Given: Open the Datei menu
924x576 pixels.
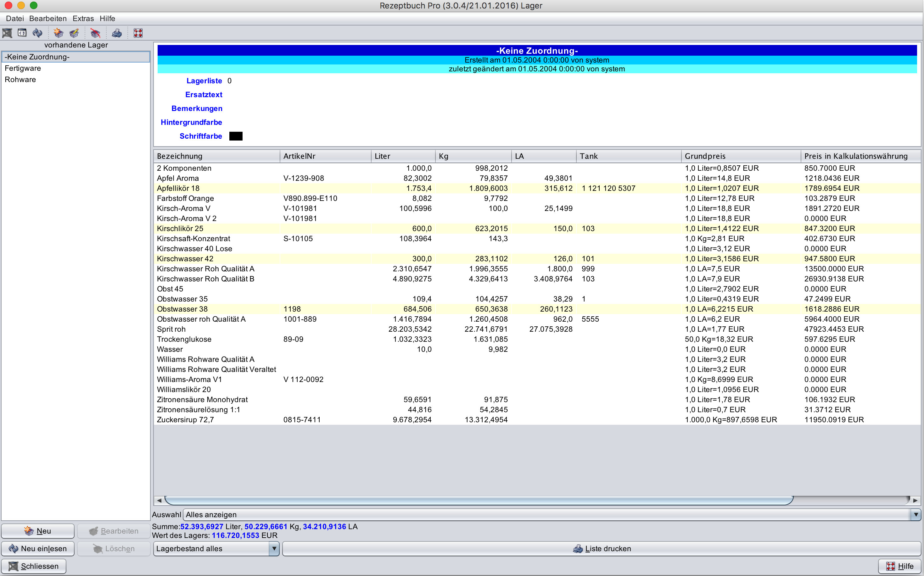Looking at the screenshot, I should click(x=15, y=18).
